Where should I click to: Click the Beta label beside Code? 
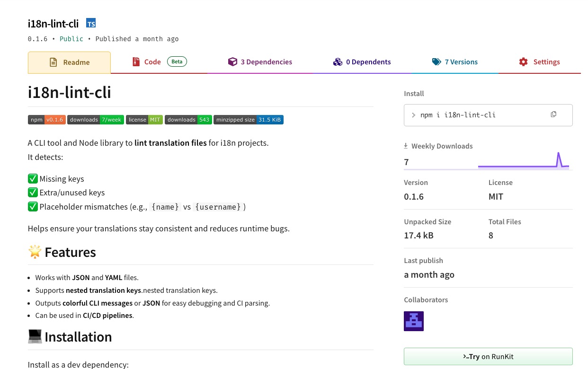(177, 61)
